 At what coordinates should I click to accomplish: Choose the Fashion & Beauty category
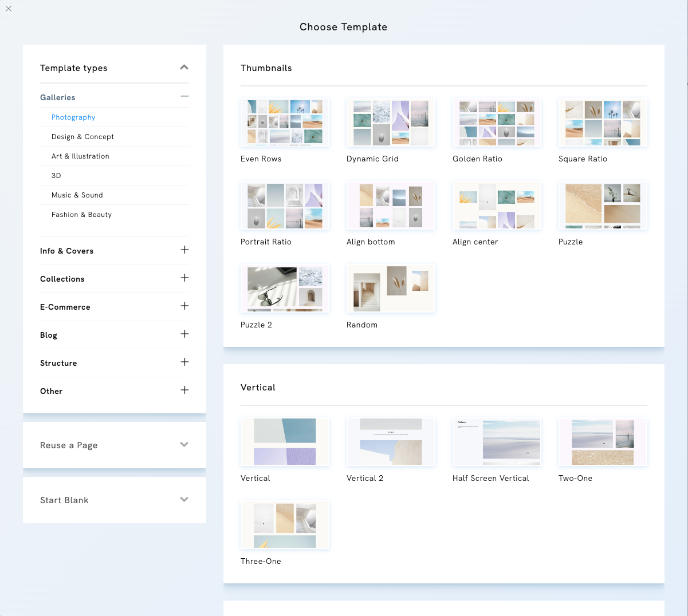81,214
